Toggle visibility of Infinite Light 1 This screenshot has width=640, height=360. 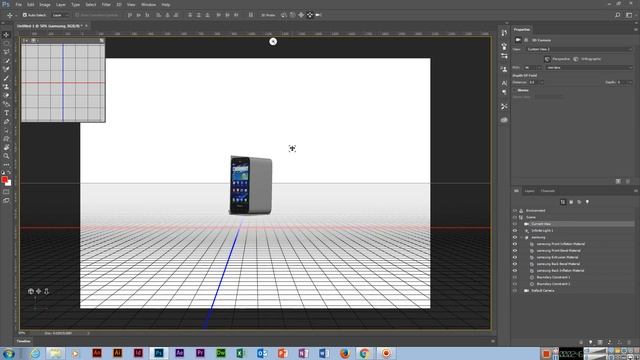[x=514, y=231]
